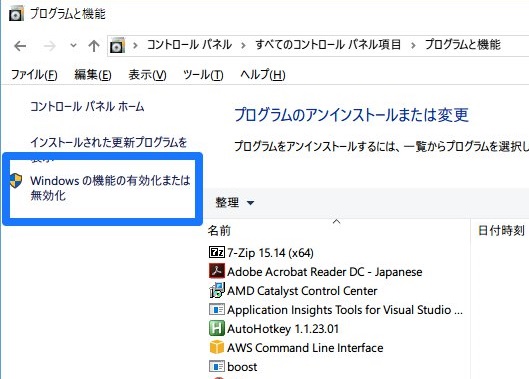Click the 7-Zip program icon
Image resolution: width=529 pixels, height=379 pixels.
coord(217,252)
